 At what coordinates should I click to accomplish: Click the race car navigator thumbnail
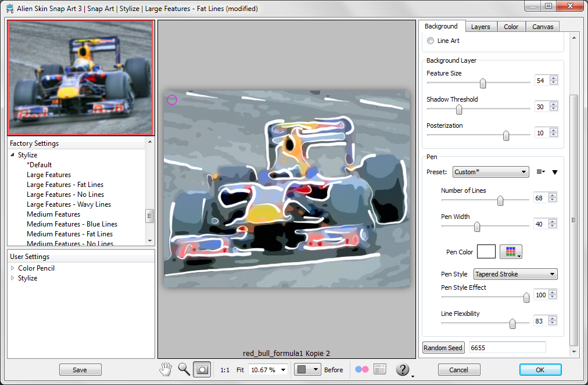[81, 77]
